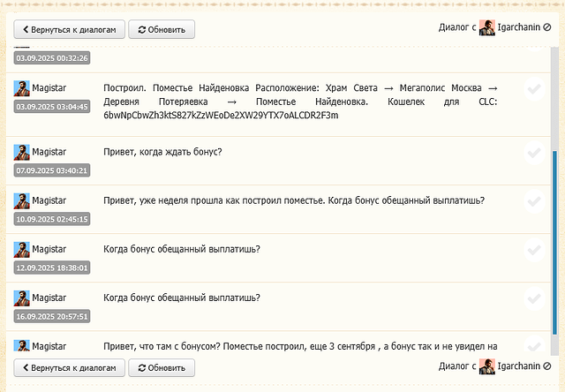The width and height of the screenshot is (565, 392).
Task: Click timestamp 10.09.2025 02:45:15
Action: coord(52,219)
